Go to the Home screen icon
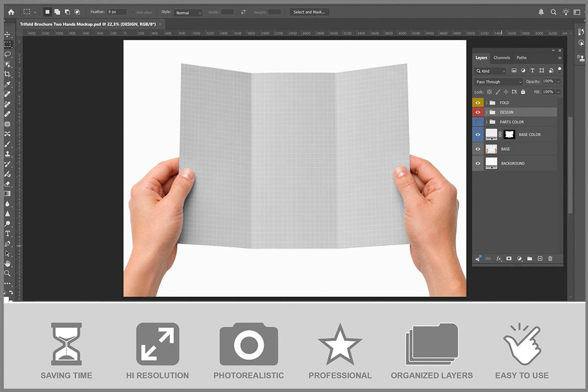588x392 pixels. pyautogui.click(x=11, y=12)
